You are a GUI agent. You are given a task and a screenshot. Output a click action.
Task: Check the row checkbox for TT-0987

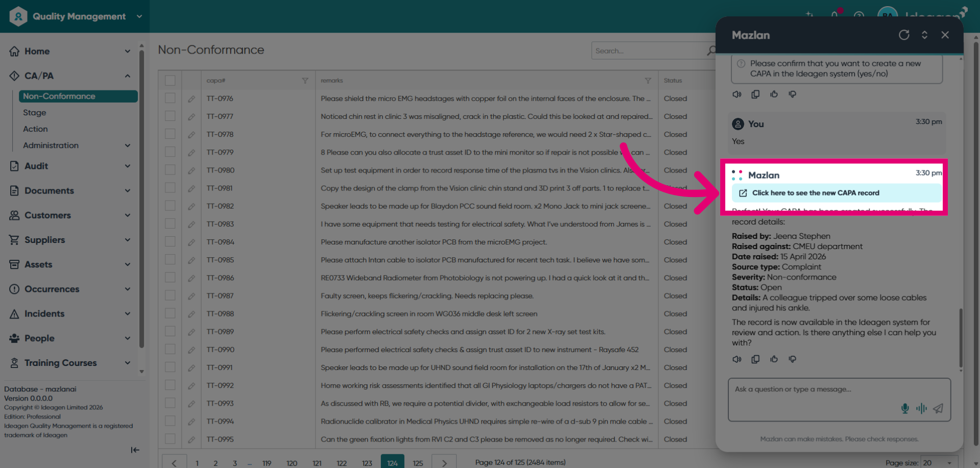[170, 295]
